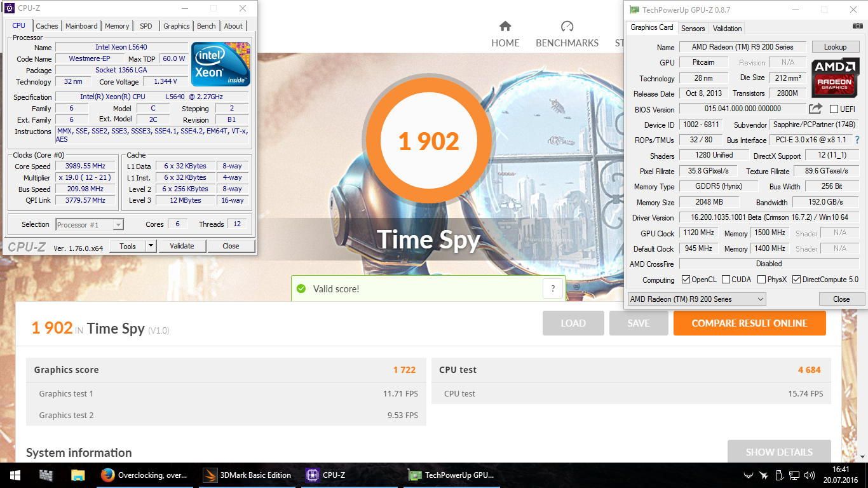Click COMPARE RESULT ONLINE in 3DMark
This screenshot has height=488, width=868.
point(750,323)
